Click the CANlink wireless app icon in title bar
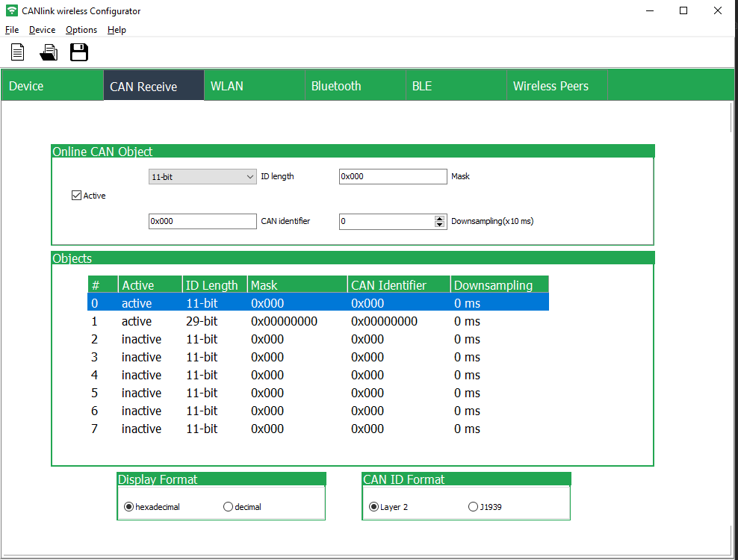The image size is (738, 560). point(11,11)
